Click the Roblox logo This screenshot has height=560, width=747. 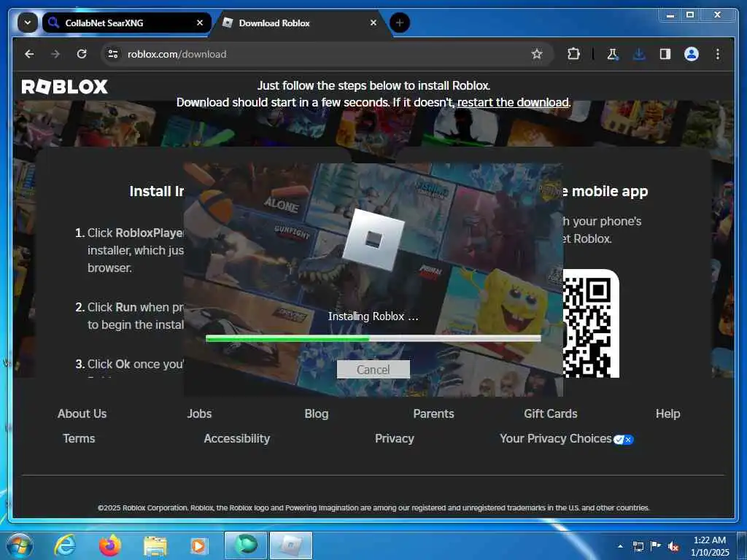coord(65,86)
